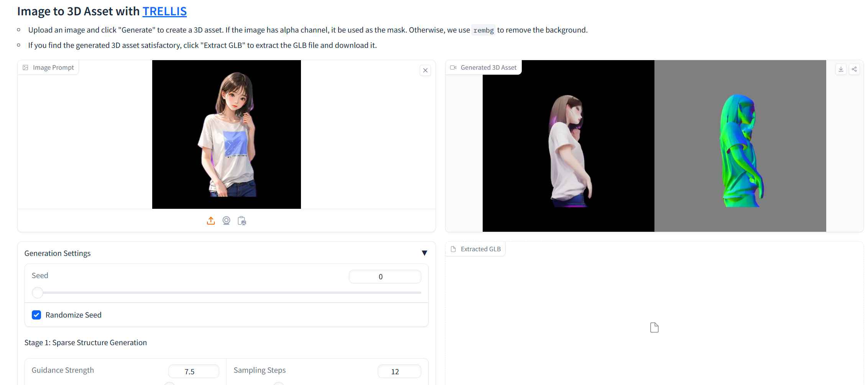This screenshot has width=868, height=385.
Task: Open the TRELLIS project link
Action: (x=164, y=11)
